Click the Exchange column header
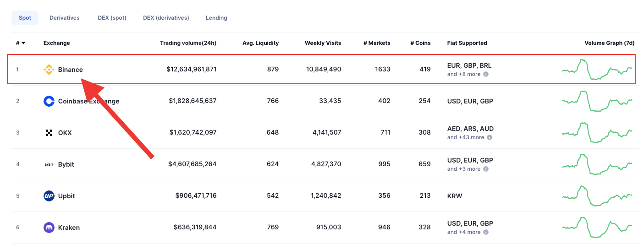 tap(57, 43)
